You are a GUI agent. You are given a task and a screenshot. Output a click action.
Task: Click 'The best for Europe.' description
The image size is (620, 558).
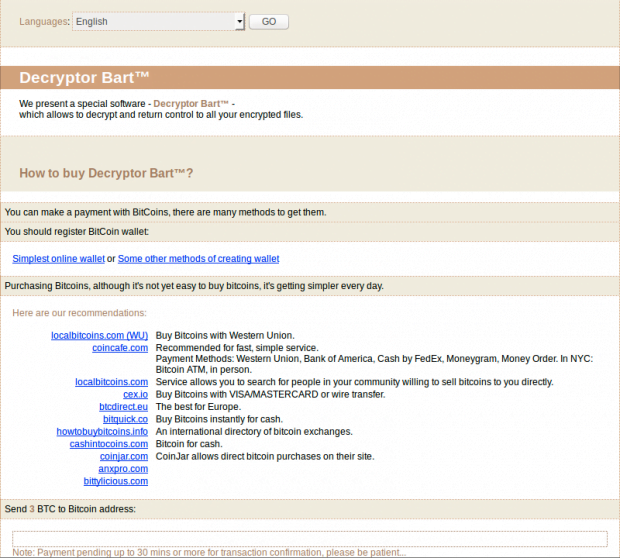(x=198, y=407)
